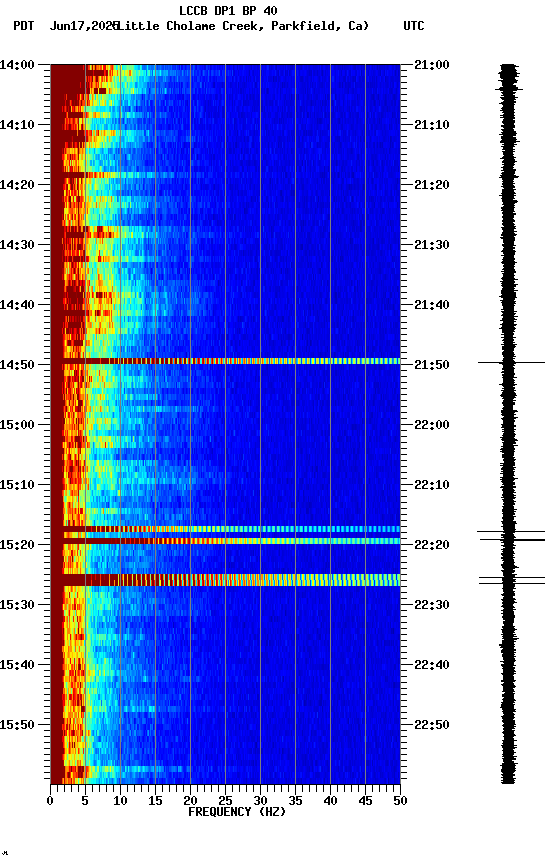Image resolution: width=552 pixels, height=864 pixels.
Task: Click the 15:40 PDT time label
Action: click(x=17, y=665)
